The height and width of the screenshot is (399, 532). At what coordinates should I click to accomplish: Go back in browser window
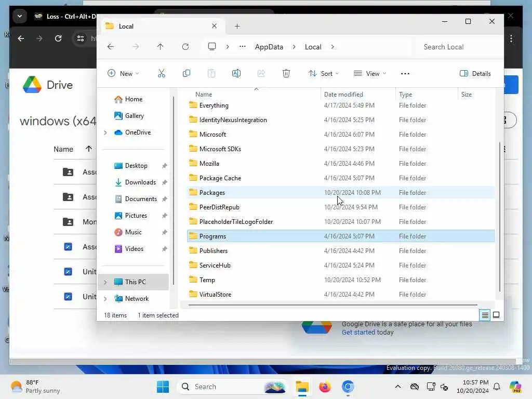point(21,38)
